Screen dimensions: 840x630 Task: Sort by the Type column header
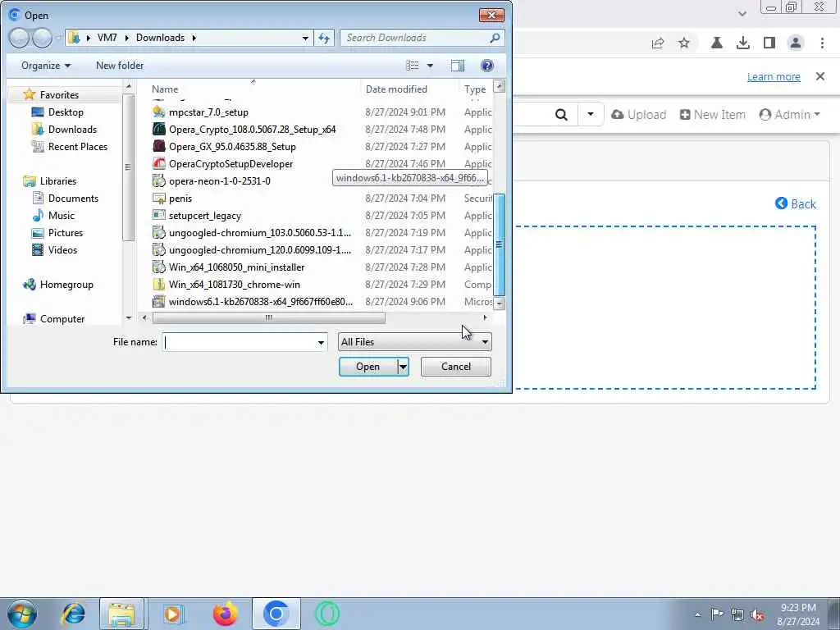[x=475, y=89]
